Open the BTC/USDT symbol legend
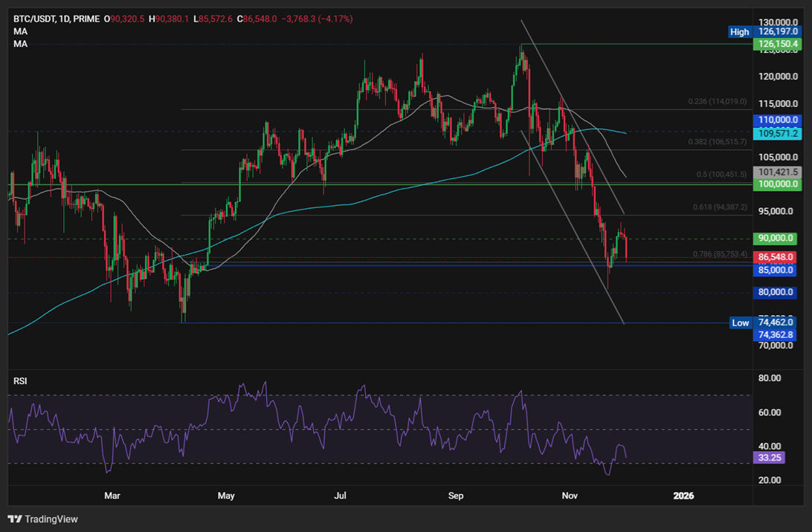 pyautogui.click(x=33, y=19)
